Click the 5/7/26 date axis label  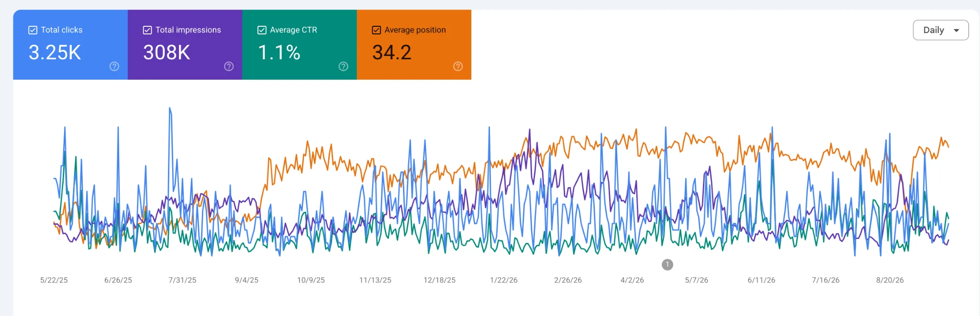697,280
